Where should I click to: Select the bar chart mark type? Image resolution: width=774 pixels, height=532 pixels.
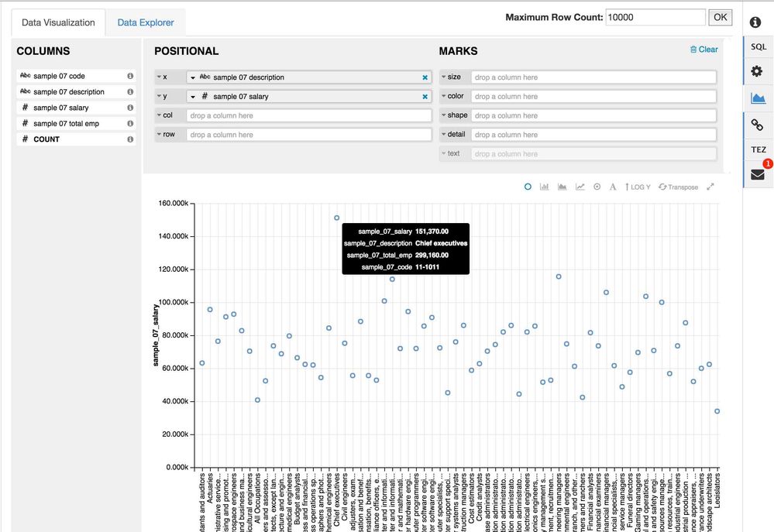pos(545,187)
